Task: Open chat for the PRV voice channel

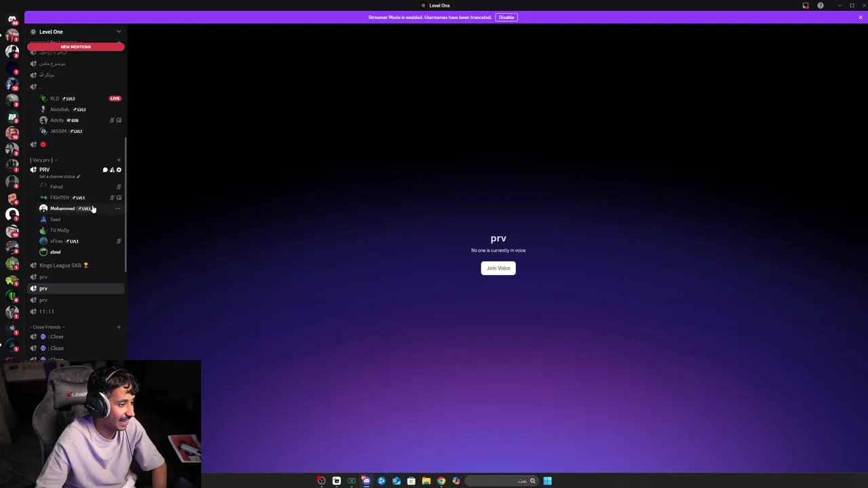Action: coord(105,170)
